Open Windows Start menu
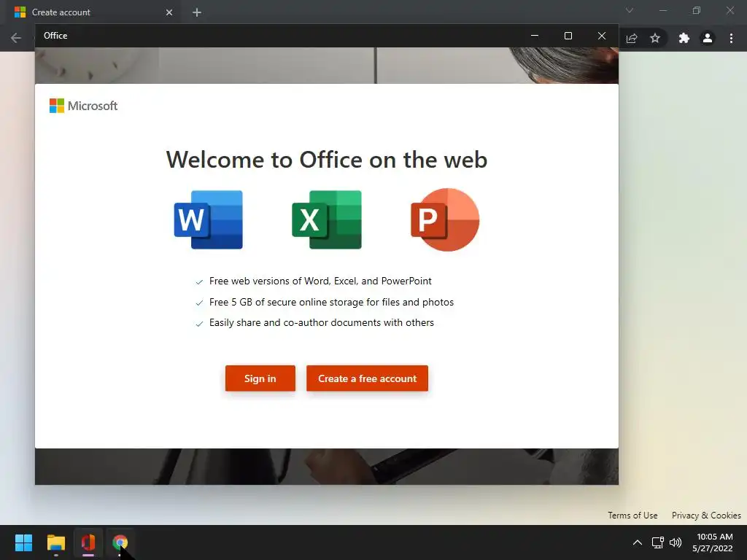 [23, 542]
